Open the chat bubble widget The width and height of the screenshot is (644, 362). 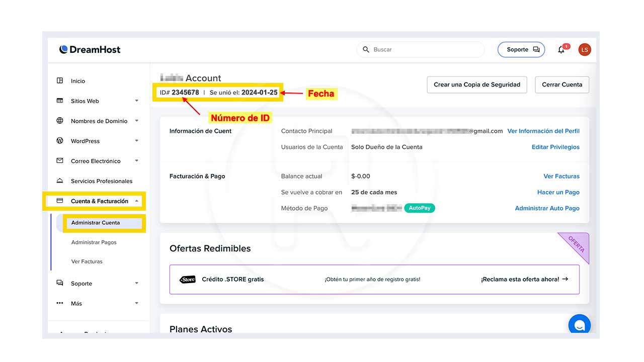point(579,325)
